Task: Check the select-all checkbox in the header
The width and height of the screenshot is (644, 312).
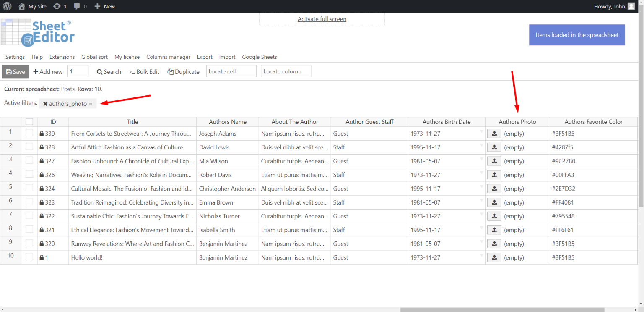Action: (29, 121)
